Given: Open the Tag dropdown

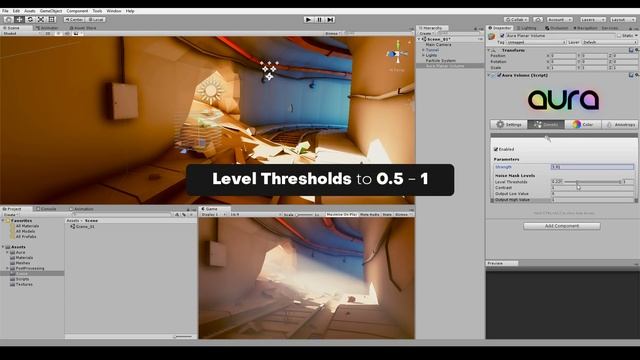Looking at the screenshot, I should 536,42.
